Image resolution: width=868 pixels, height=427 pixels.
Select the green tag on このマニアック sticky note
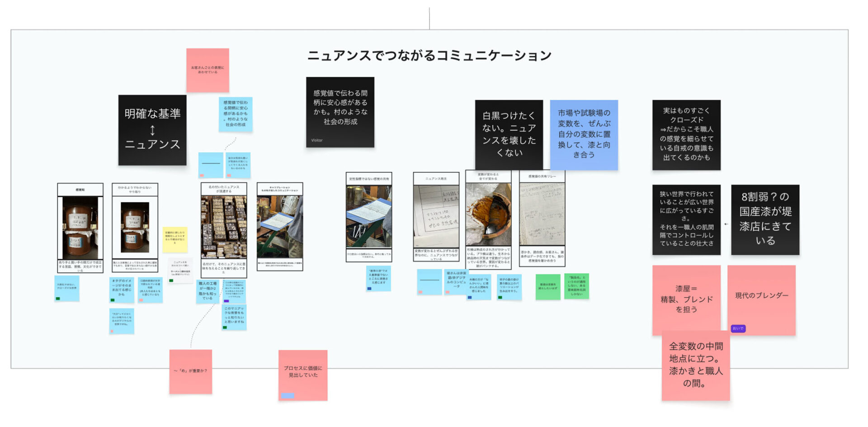click(x=225, y=327)
